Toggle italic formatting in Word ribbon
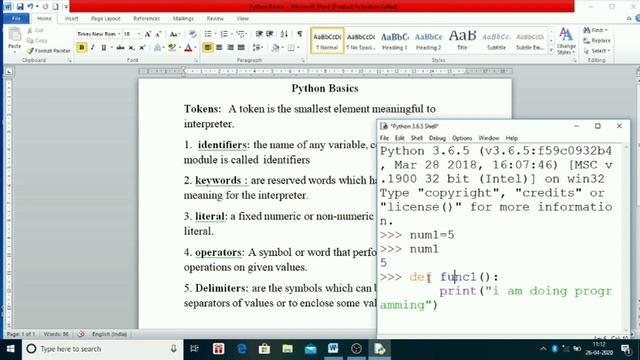This screenshot has height=360, width=640. 93,48
